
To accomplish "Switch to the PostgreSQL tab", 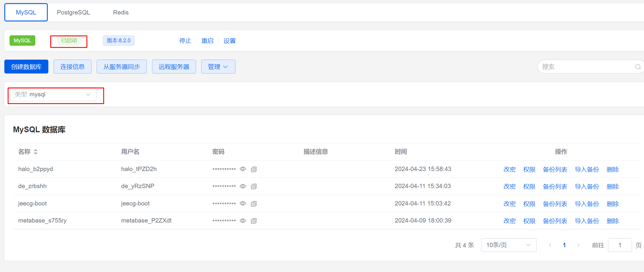I will tap(73, 12).
